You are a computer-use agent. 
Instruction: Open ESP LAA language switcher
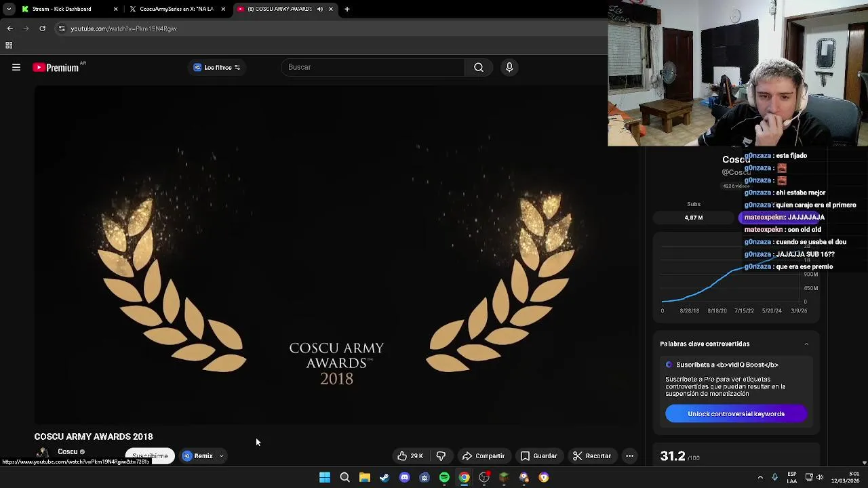click(x=792, y=478)
